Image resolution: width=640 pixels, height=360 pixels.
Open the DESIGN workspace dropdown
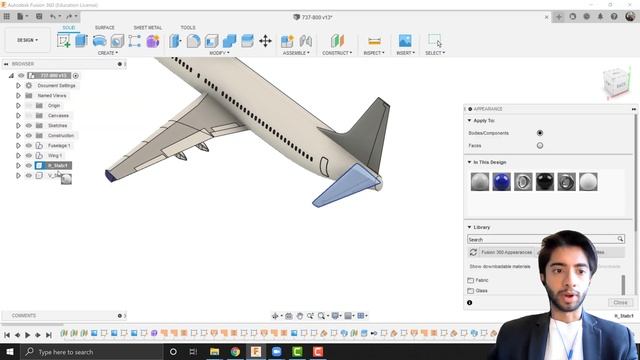tap(27, 40)
